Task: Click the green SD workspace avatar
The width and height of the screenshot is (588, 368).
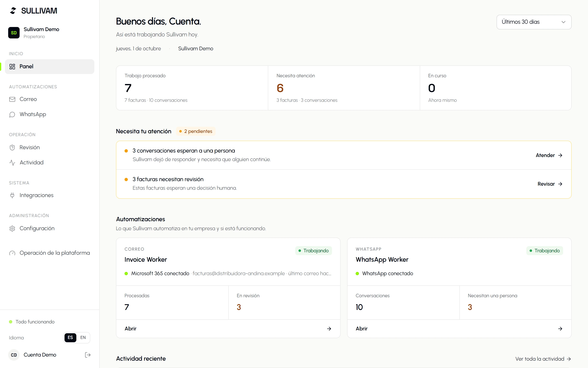Action: 14,33
